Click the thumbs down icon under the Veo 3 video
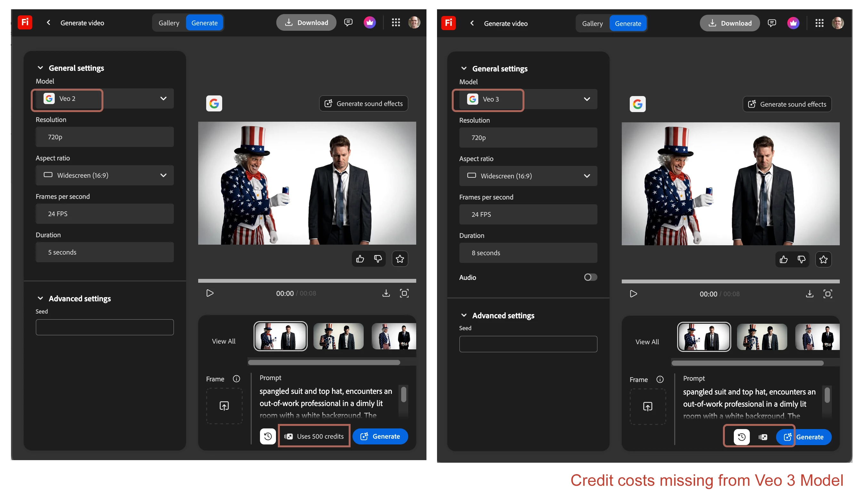 click(x=801, y=260)
